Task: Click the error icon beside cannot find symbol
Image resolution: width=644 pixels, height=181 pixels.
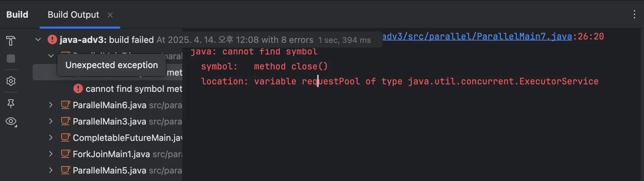Action: pos(78,89)
